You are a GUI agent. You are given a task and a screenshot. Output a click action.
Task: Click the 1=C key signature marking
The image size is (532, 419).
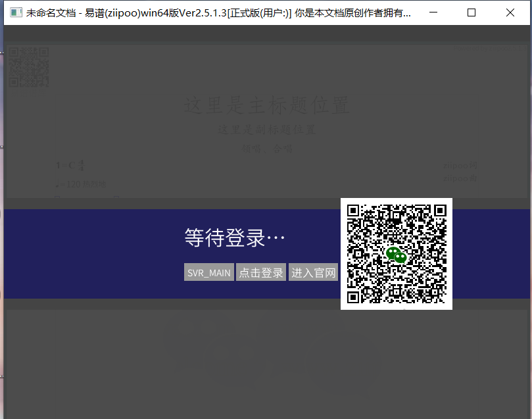[70, 165]
